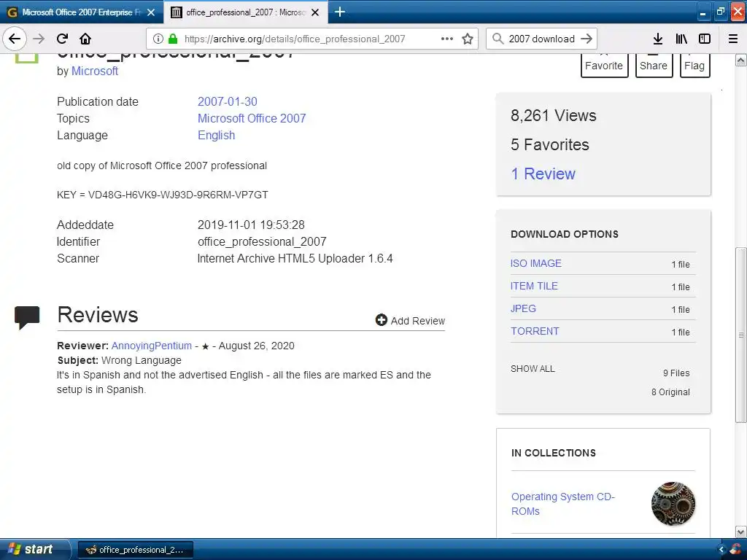Open a new tab with plus button

pyautogui.click(x=340, y=12)
